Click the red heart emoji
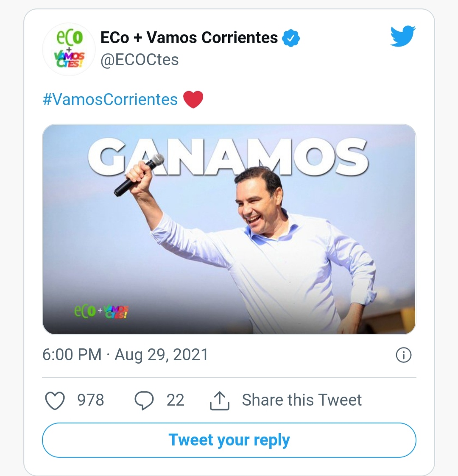The width and height of the screenshot is (458, 476). pyautogui.click(x=193, y=99)
